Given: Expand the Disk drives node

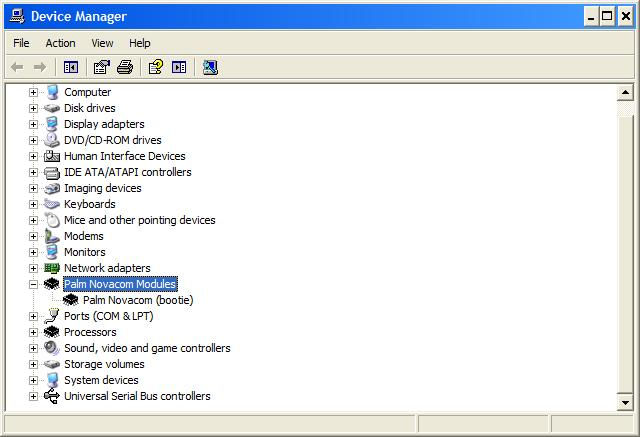Looking at the screenshot, I should point(33,108).
